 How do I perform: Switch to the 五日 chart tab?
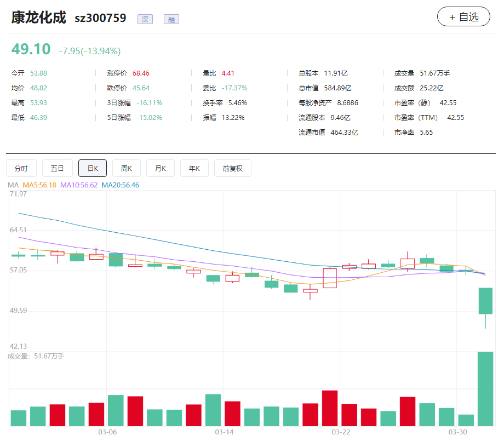point(57,168)
